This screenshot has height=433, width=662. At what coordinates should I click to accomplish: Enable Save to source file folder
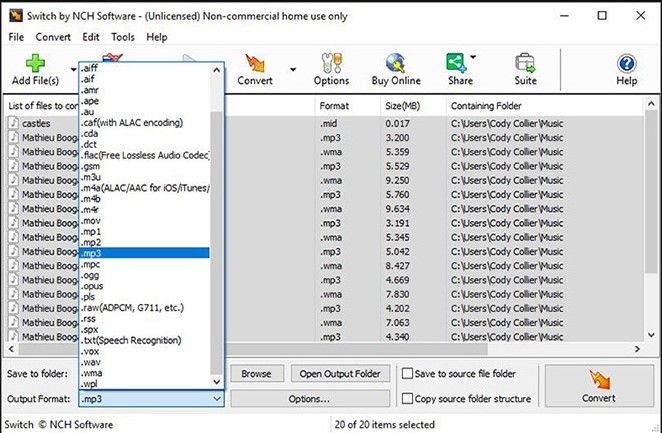pyautogui.click(x=407, y=373)
